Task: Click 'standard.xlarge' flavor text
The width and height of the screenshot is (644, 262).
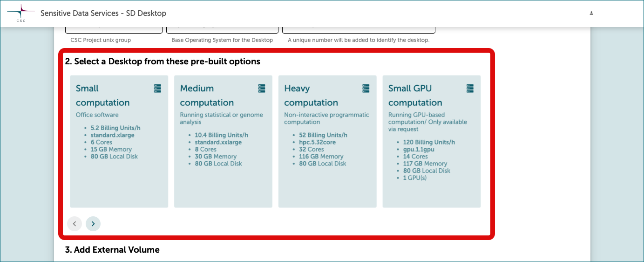Action: 113,135
